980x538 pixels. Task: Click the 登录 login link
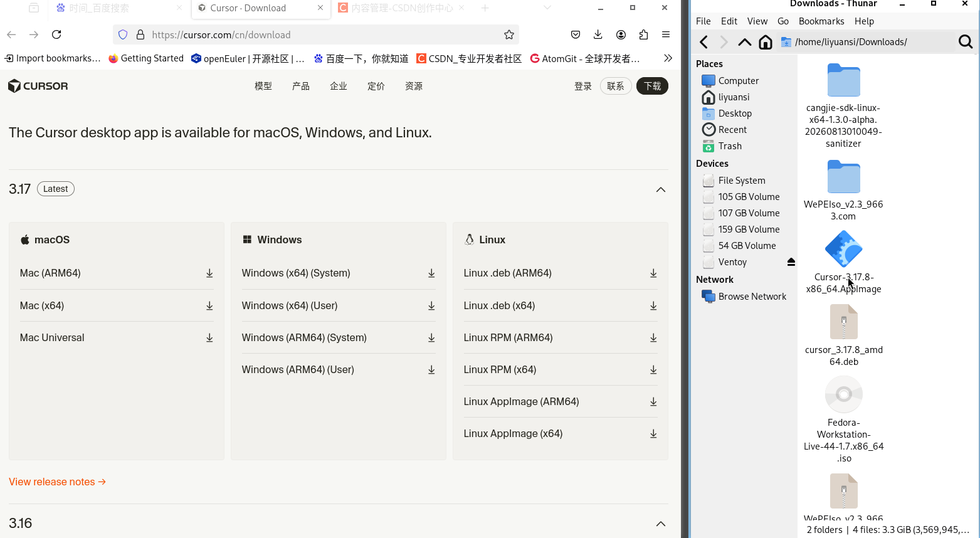pyautogui.click(x=583, y=86)
